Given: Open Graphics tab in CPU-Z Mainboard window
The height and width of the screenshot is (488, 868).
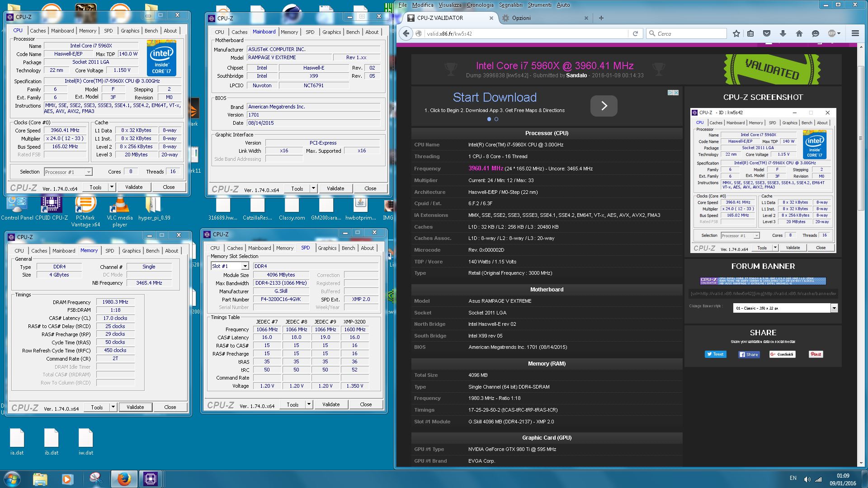Looking at the screenshot, I should pyautogui.click(x=331, y=32).
